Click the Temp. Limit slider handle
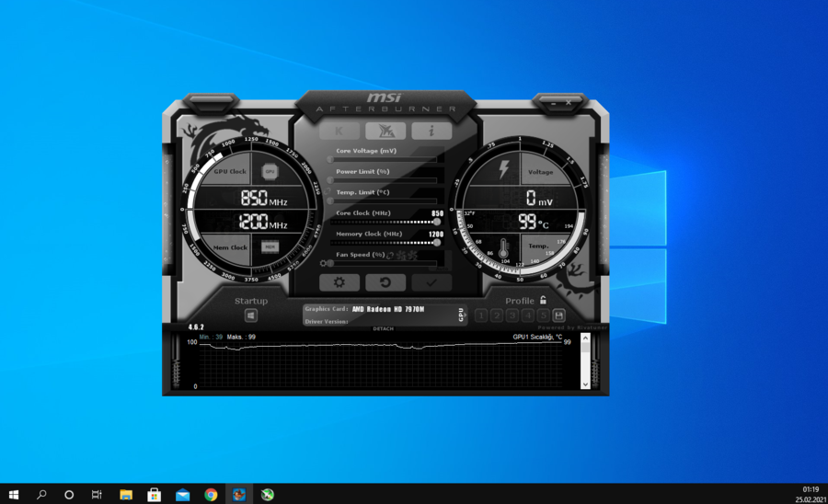 pos(330,201)
